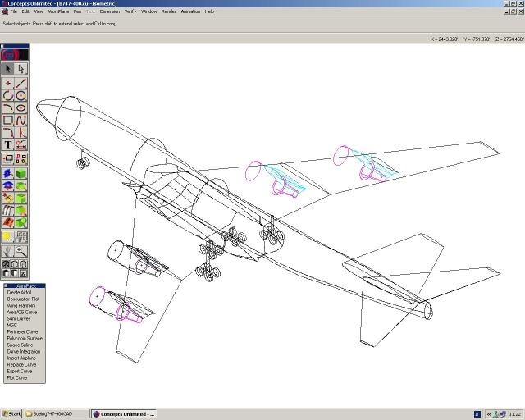
Task: Select the green solid block tool
Action: (x=21, y=173)
